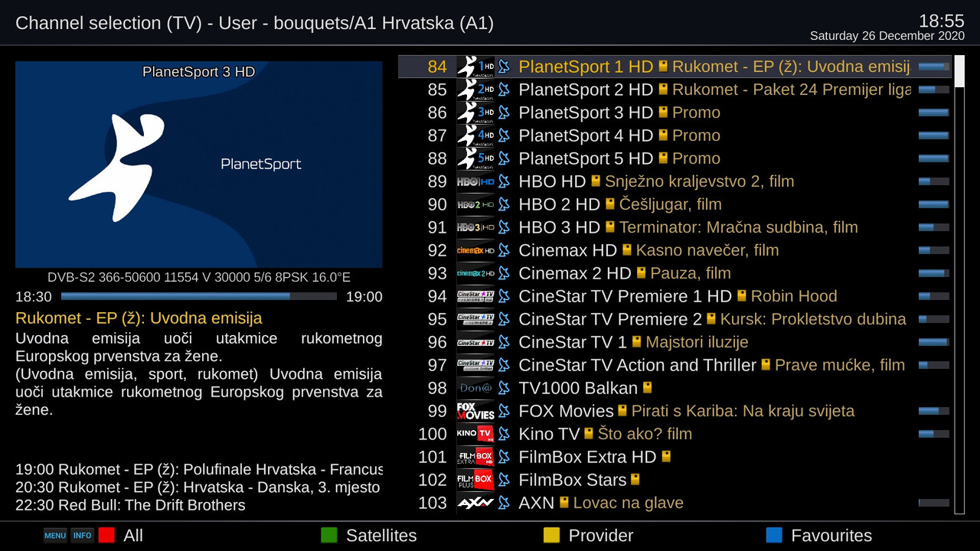
Task: Click the TV1000 Balkan channel logo
Action: pyautogui.click(x=475, y=388)
